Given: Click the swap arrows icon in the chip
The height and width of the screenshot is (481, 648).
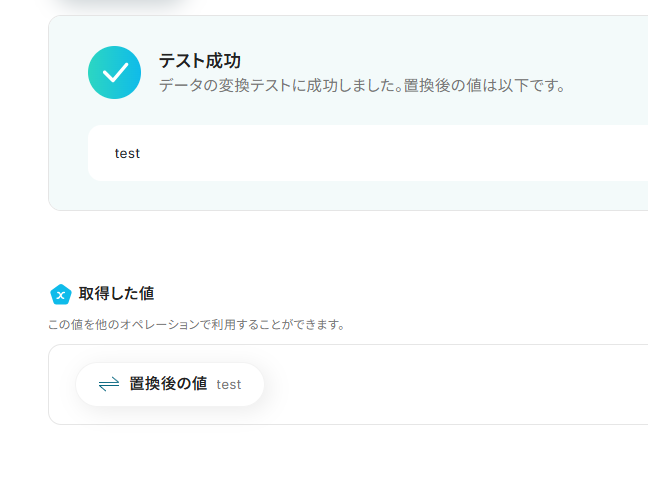Looking at the screenshot, I should [x=109, y=384].
